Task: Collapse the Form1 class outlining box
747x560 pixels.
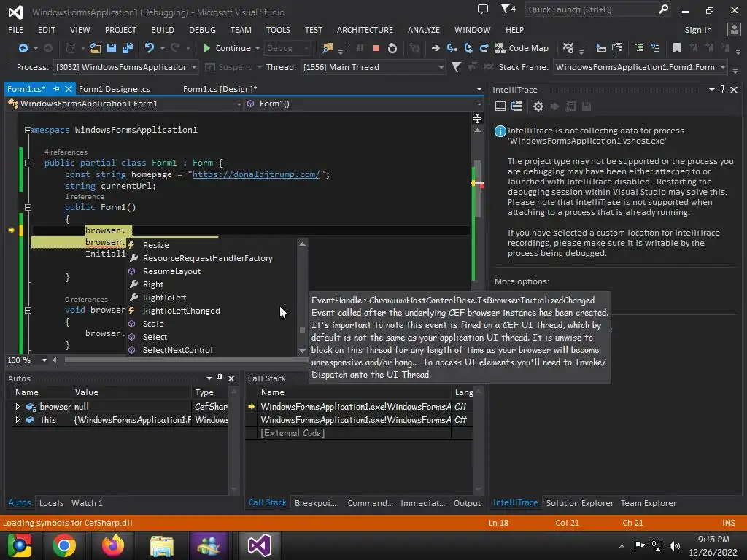Action: (28, 163)
